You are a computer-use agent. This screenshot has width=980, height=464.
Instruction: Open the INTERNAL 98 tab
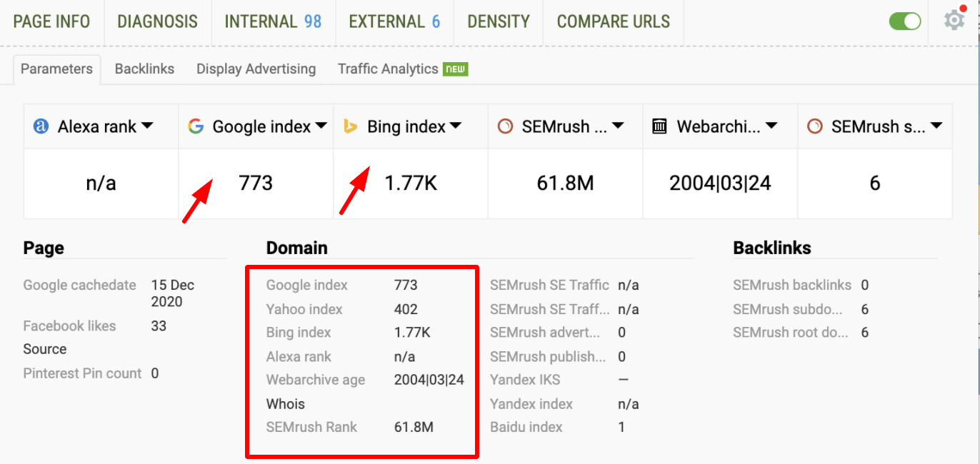(273, 21)
